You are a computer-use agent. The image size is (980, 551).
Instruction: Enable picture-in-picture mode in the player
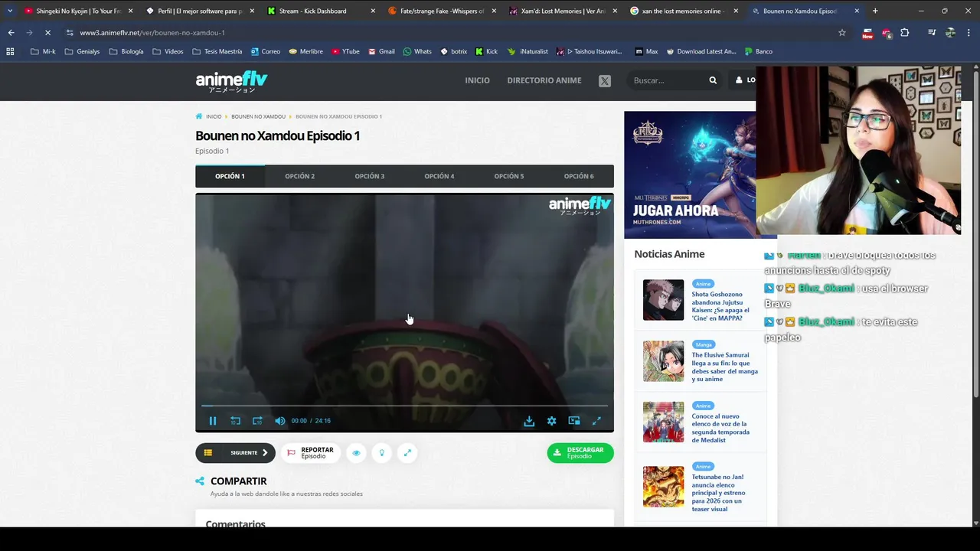click(x=574, y=421)
